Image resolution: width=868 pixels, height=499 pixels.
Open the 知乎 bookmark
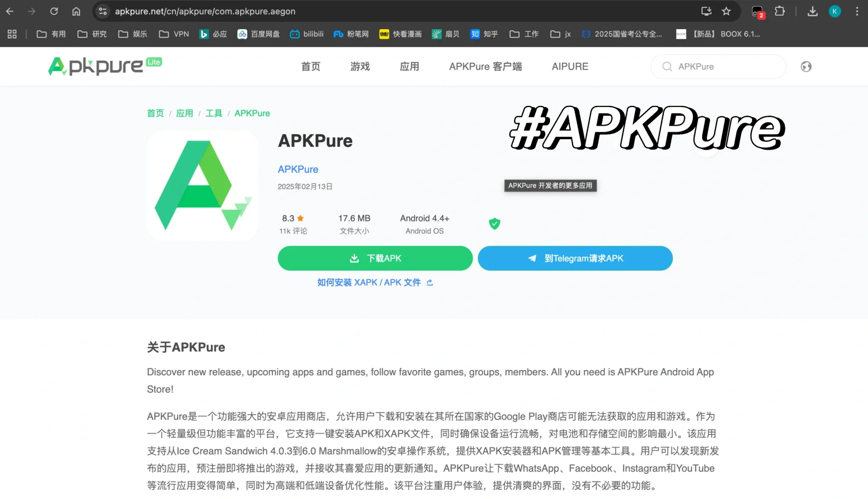click(484, 34)
